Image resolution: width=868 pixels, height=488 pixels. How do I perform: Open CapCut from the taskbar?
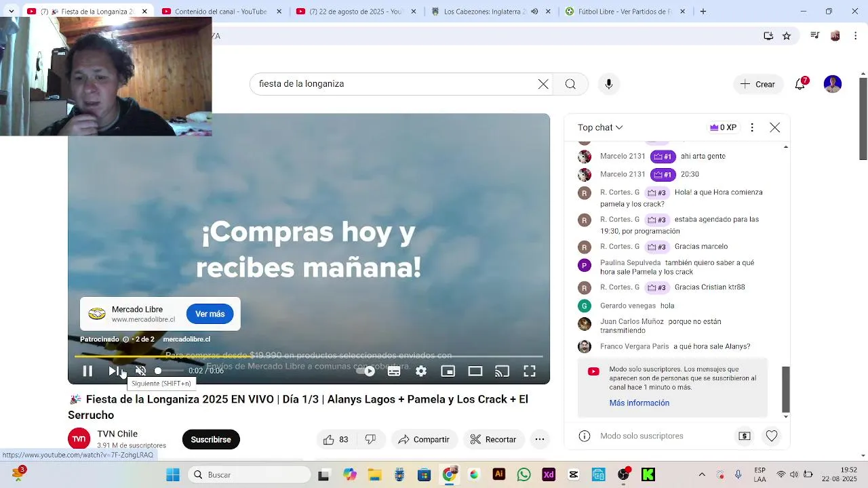click(x=574, y=474)
